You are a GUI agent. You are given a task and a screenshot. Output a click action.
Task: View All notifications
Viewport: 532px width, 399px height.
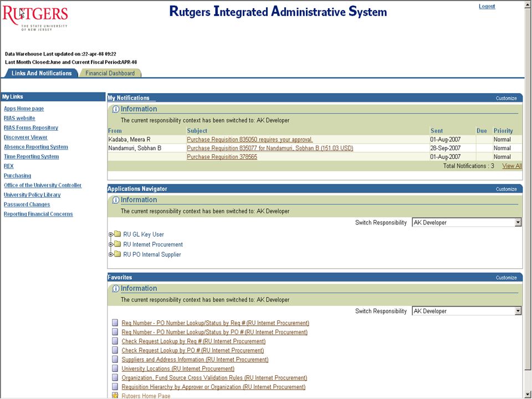(512, 166)
